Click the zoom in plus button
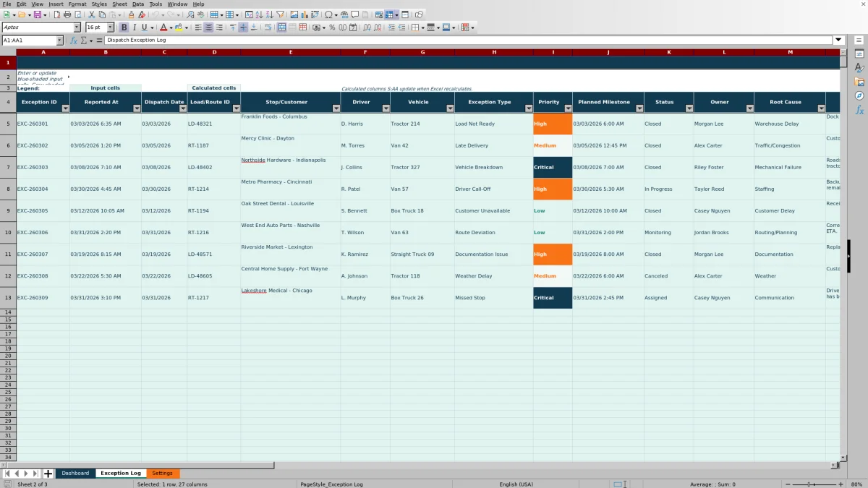 [841, 484]
